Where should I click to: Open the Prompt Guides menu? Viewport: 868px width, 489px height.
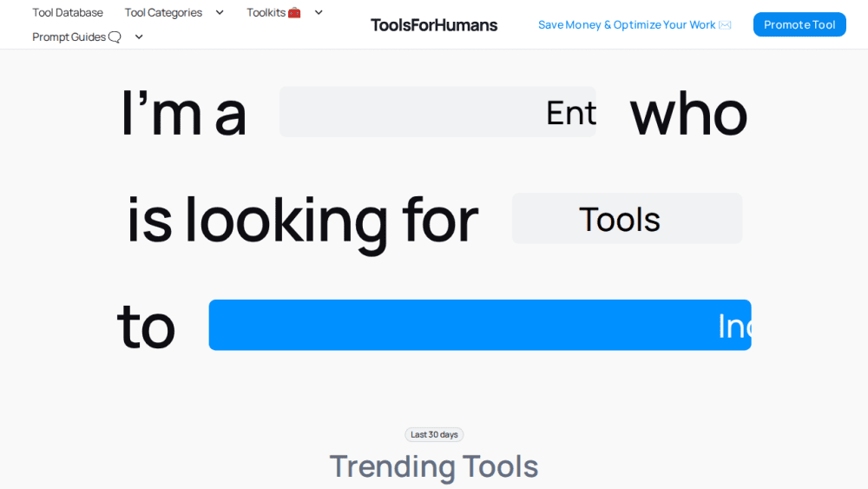[x=76, y=36]
